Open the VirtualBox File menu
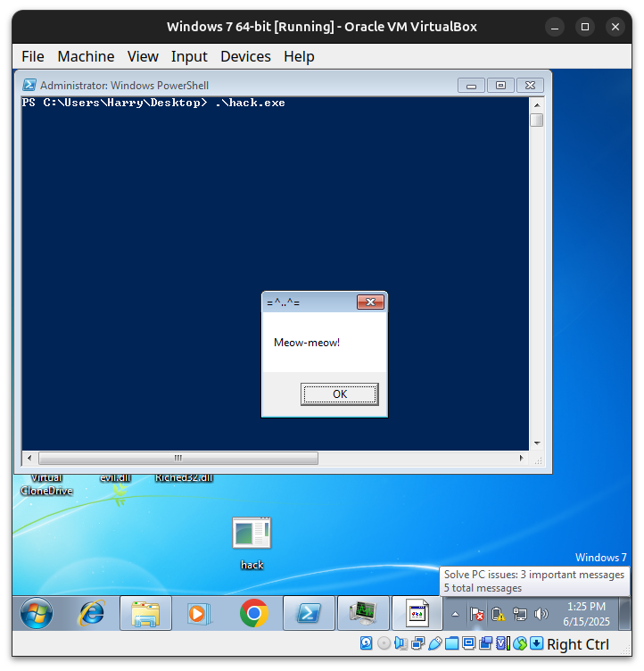 pyautogui.click(x=33, y=56)
